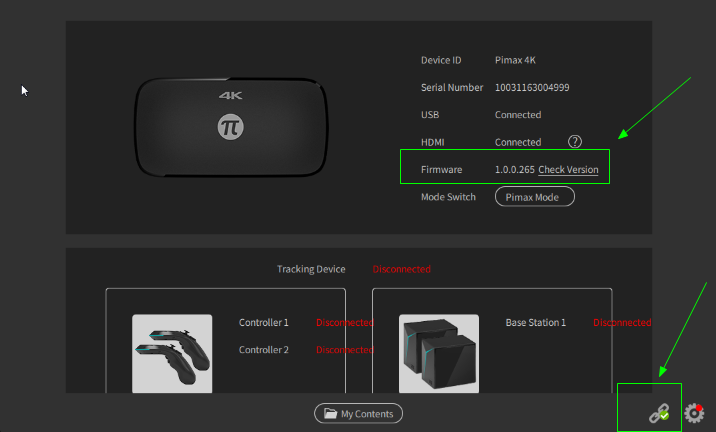Click the Controller 1 label

(x=263, y=322)
